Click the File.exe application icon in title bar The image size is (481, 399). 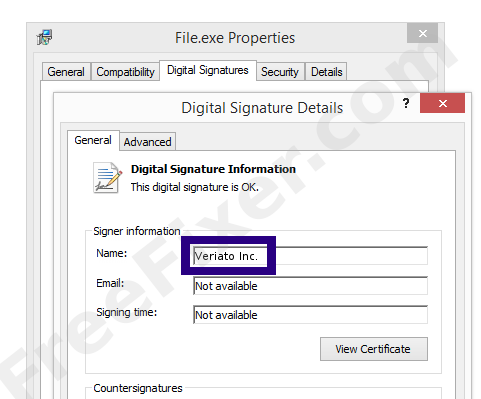coord(44,37)
